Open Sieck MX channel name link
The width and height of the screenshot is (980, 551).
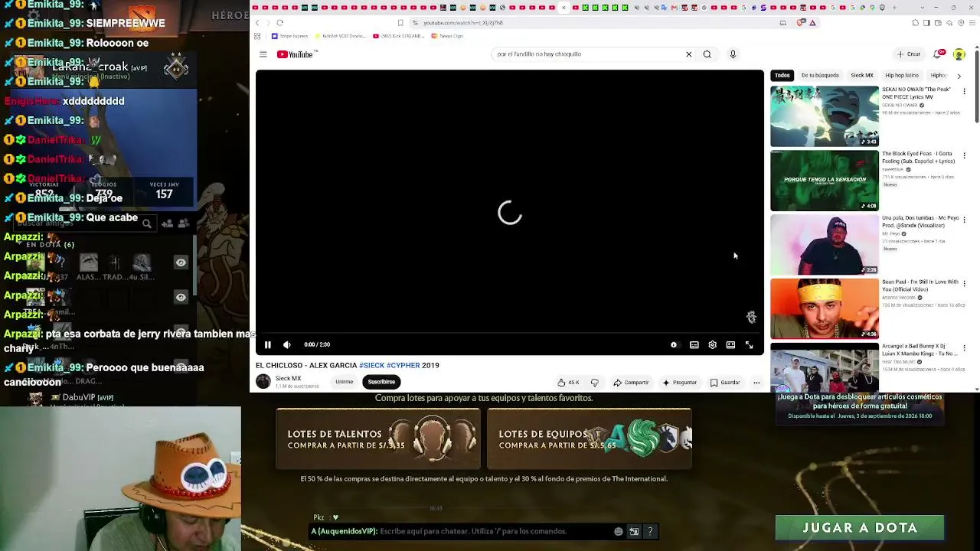coord(288,378)
